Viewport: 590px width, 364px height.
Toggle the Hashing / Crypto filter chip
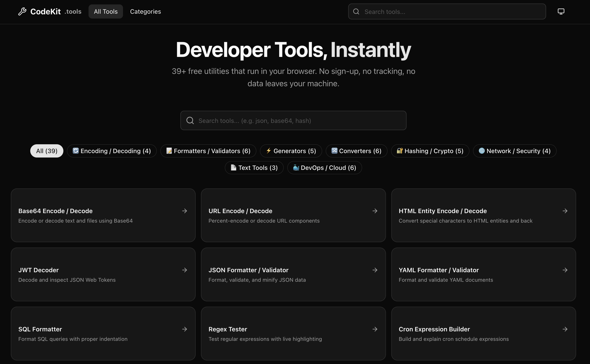pyautogui.click(x=430, y=151)
